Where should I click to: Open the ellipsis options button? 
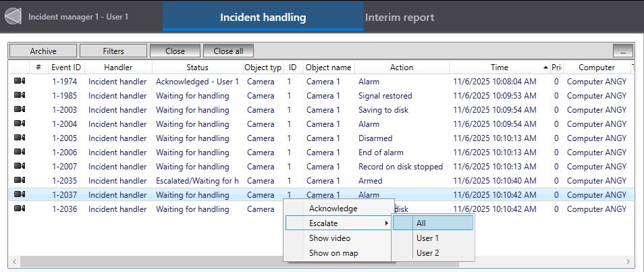point(623,51)
